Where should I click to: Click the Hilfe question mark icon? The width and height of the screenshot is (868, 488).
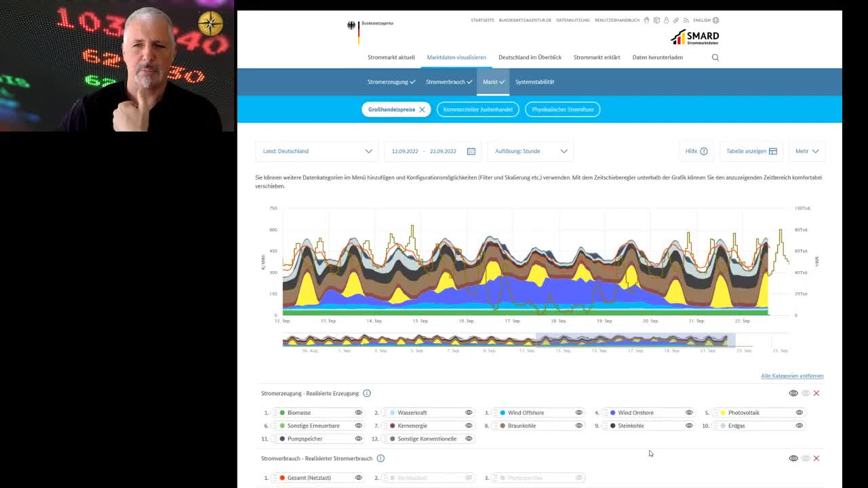703,151
